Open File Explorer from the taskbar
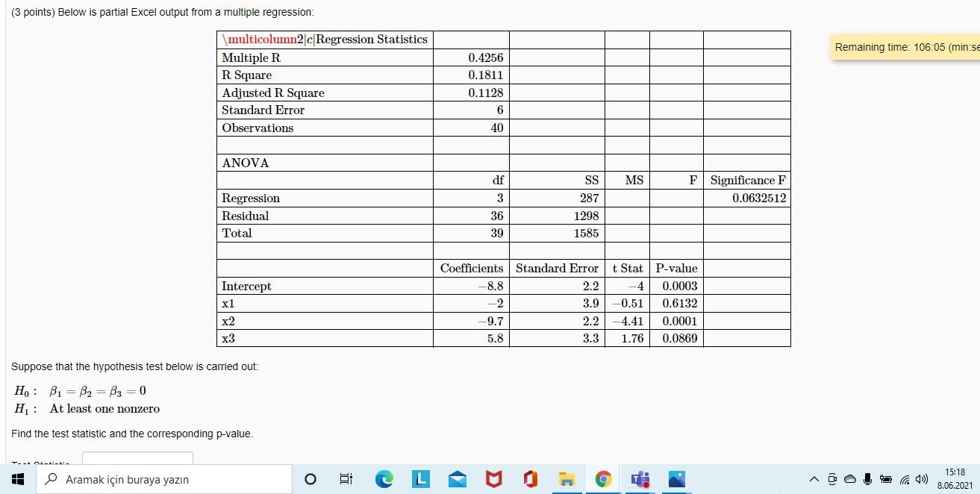 pos(567,480)
